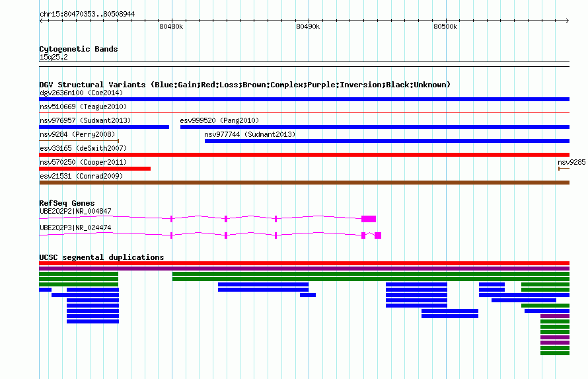Click the esv999520 (Pang2010) label
Viewport: 588px width, 379px height.
coord(219,120)
